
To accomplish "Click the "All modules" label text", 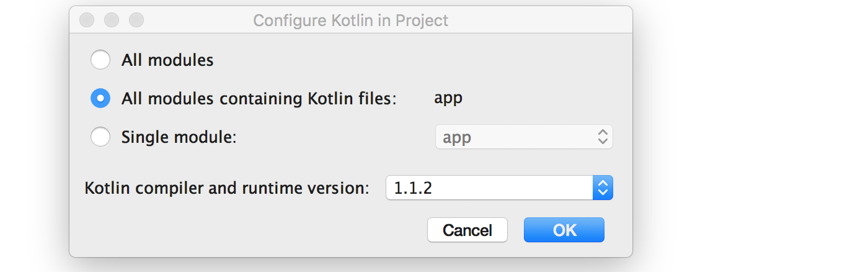I will (167, 60).
